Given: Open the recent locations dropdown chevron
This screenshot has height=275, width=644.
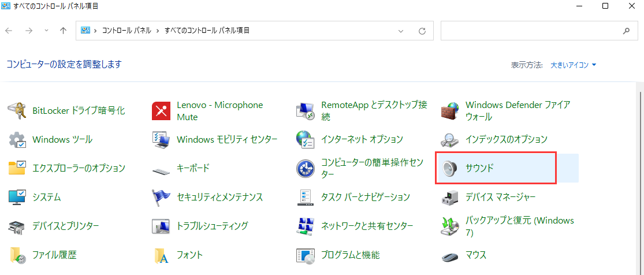Looking at the screenshot, I should 46,31.
